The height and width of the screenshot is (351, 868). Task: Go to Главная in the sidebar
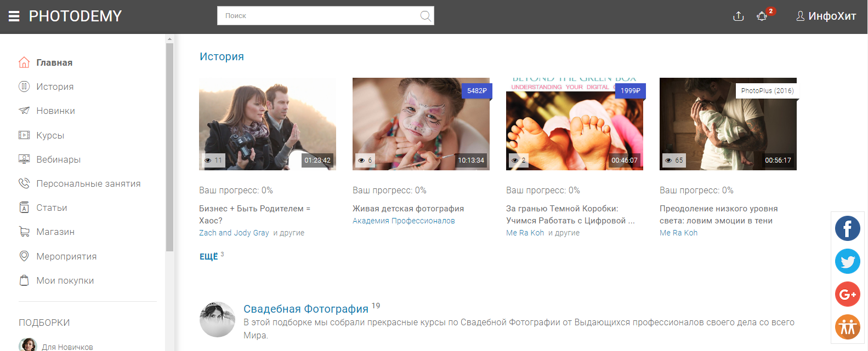tap(54, 62)
